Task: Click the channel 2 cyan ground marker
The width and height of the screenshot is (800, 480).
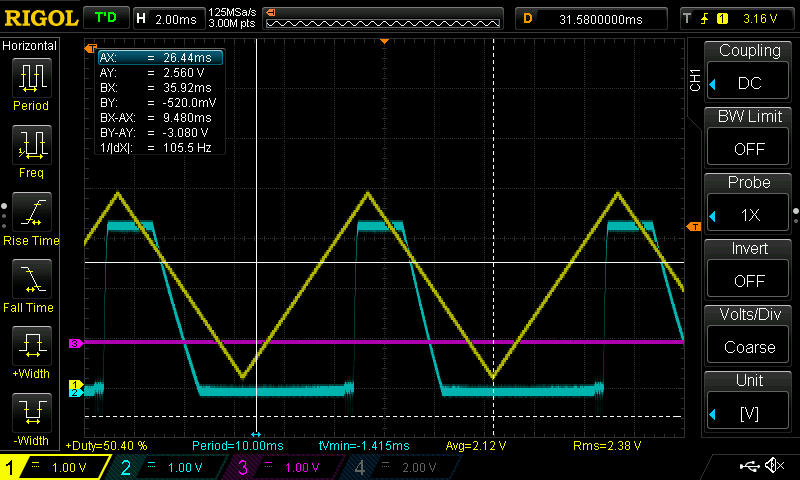Action: [x=75, y=393]
